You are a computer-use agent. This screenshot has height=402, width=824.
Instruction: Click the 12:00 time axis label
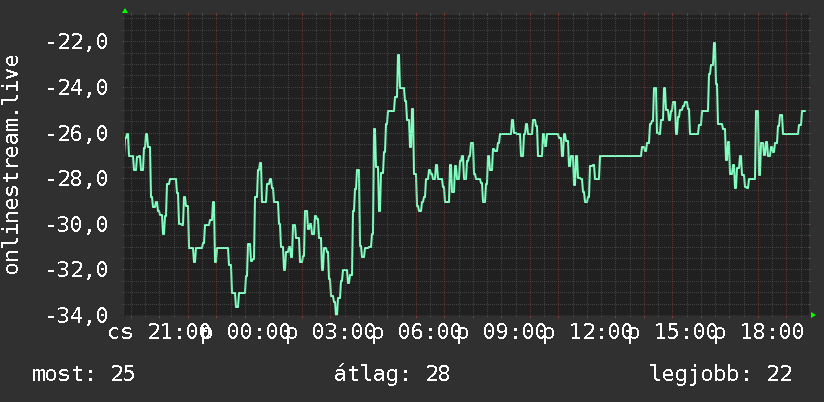click(x=601, y=332)
